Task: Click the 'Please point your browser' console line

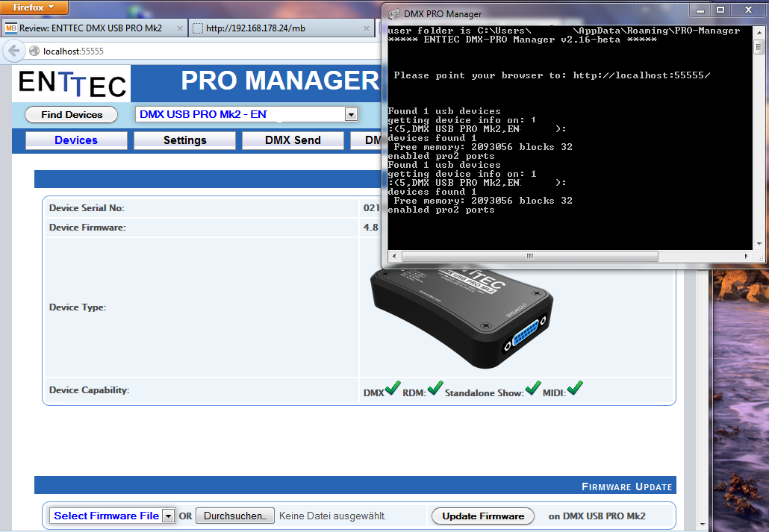Action: click(x=552, y=75)
